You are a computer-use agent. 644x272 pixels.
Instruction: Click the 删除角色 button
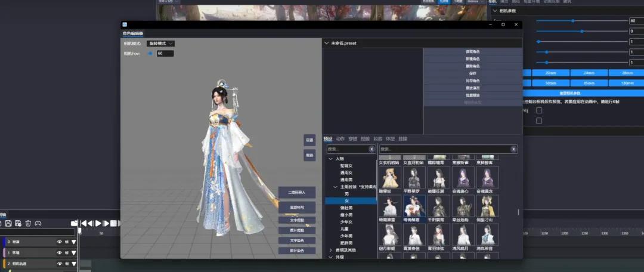click(x=473, y=66)
